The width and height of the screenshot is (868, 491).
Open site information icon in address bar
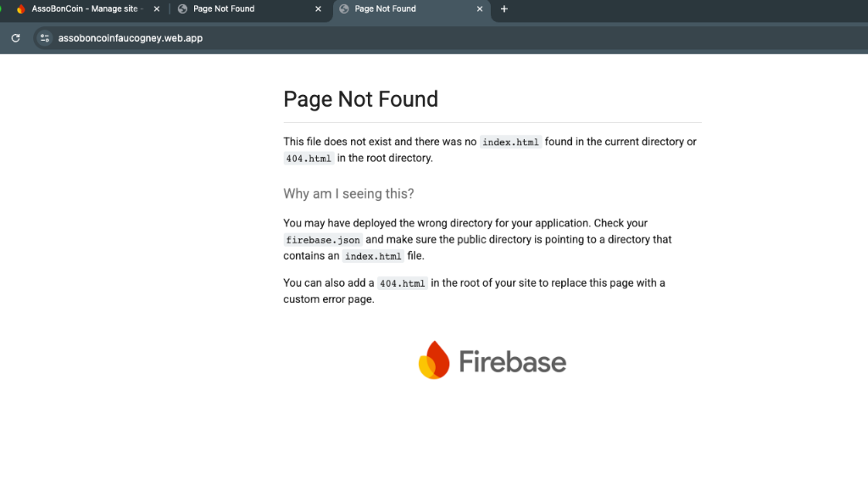click(45, 38)
